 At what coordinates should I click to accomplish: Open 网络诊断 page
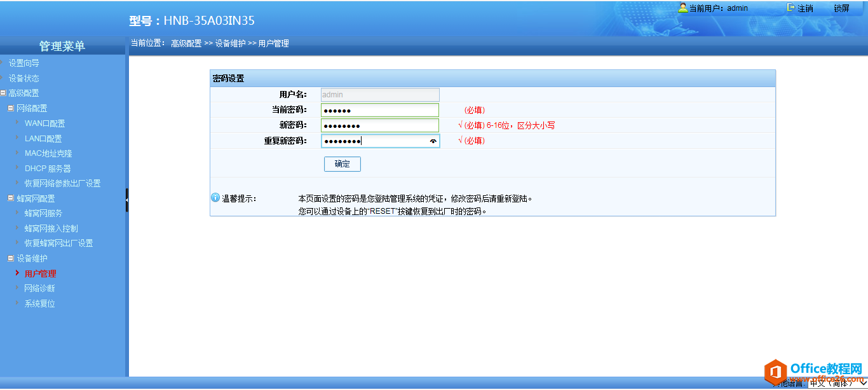[x=39, y=288]
